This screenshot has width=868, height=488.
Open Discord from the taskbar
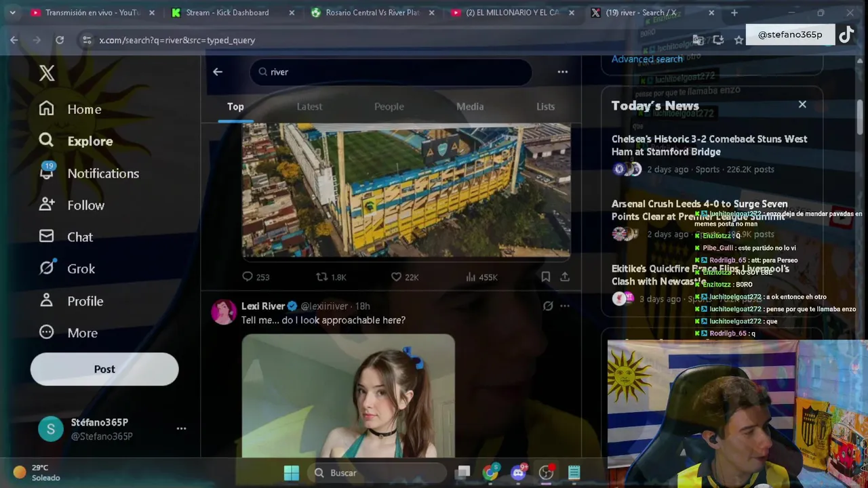click(519, 472)
